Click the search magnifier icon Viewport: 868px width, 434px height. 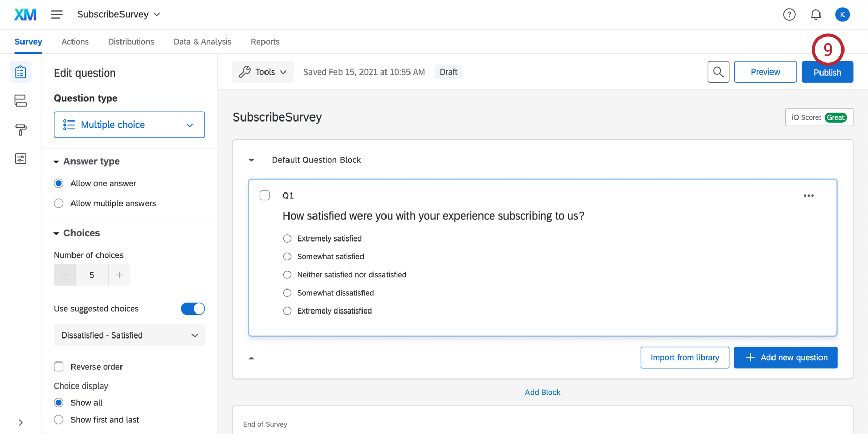718,72
